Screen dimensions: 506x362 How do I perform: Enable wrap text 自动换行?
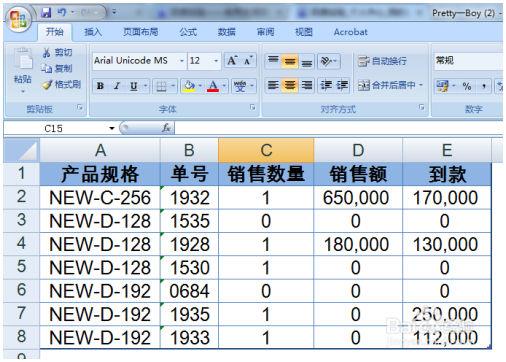point(382,61)
